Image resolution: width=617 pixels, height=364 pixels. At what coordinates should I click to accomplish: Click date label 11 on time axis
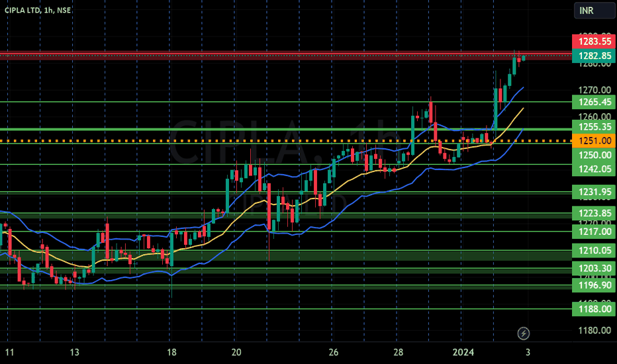coord(9,352)
